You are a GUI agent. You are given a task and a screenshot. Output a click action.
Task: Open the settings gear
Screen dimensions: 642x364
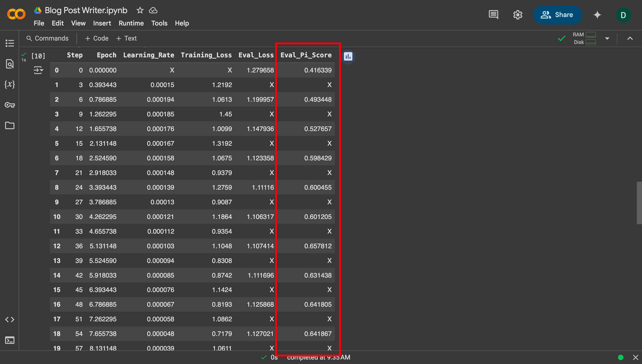point(518,15)
